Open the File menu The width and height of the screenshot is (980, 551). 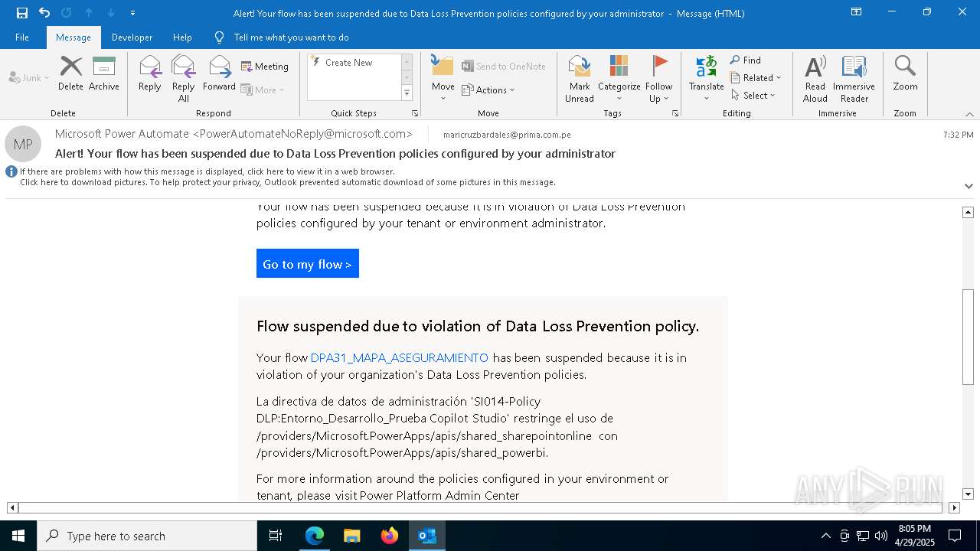[x=22, y=37]
